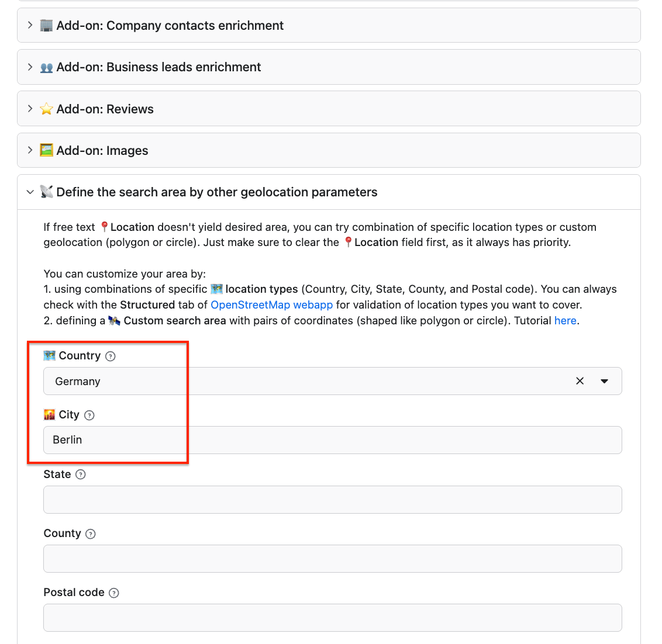Click the satellite icon in the geolocation section header
The width and height of the screenshot is (662, 644).
click(x=46, y=192)
